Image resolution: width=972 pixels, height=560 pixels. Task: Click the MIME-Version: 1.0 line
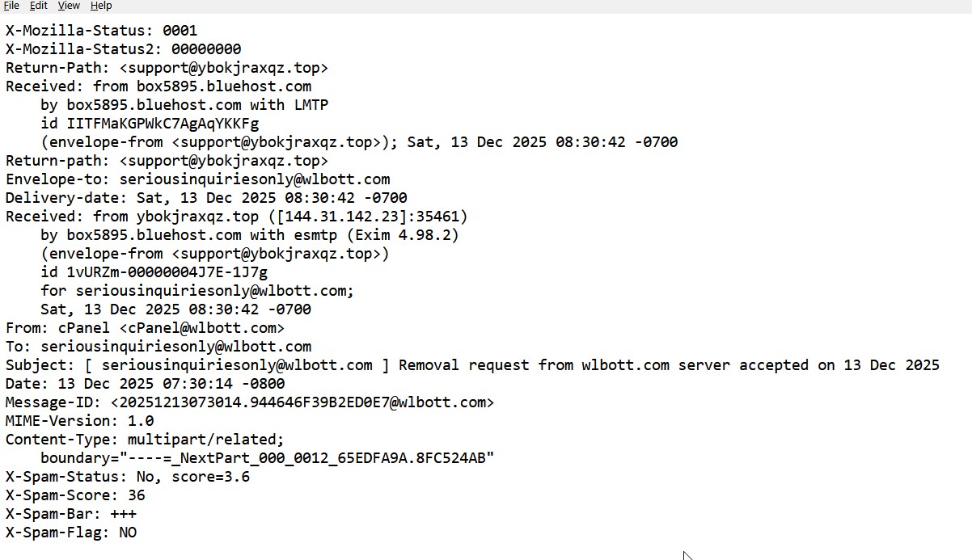79,421
